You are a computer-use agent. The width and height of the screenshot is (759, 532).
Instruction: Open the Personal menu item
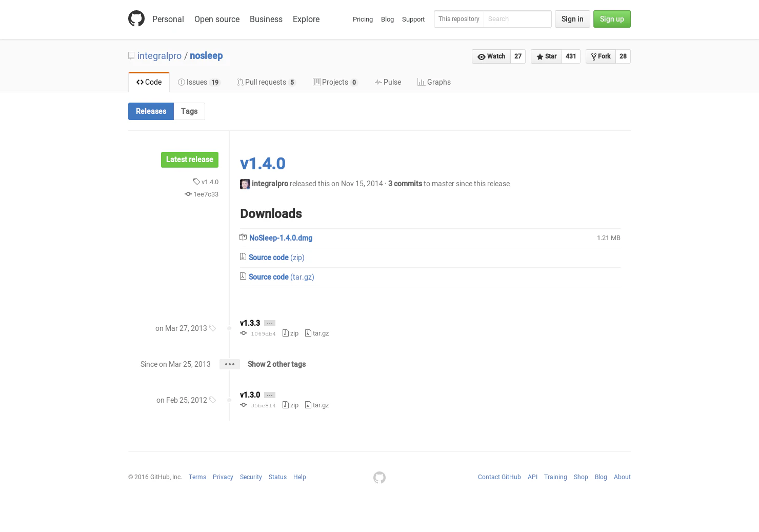[168, 19]
